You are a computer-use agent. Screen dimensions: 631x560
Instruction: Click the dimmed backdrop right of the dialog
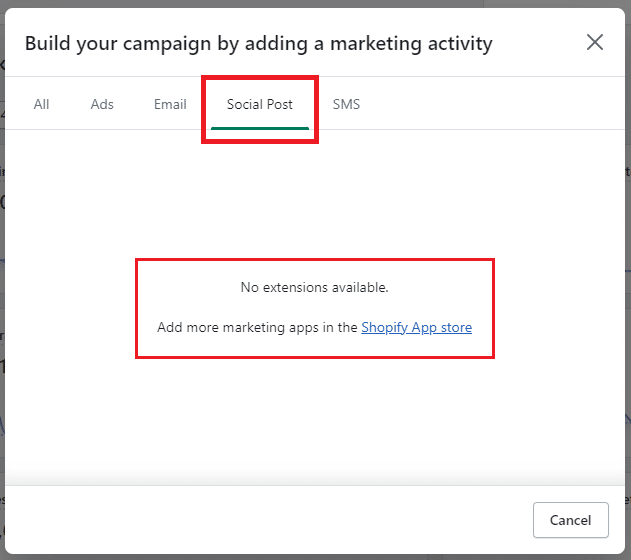(x=628, y=300)
